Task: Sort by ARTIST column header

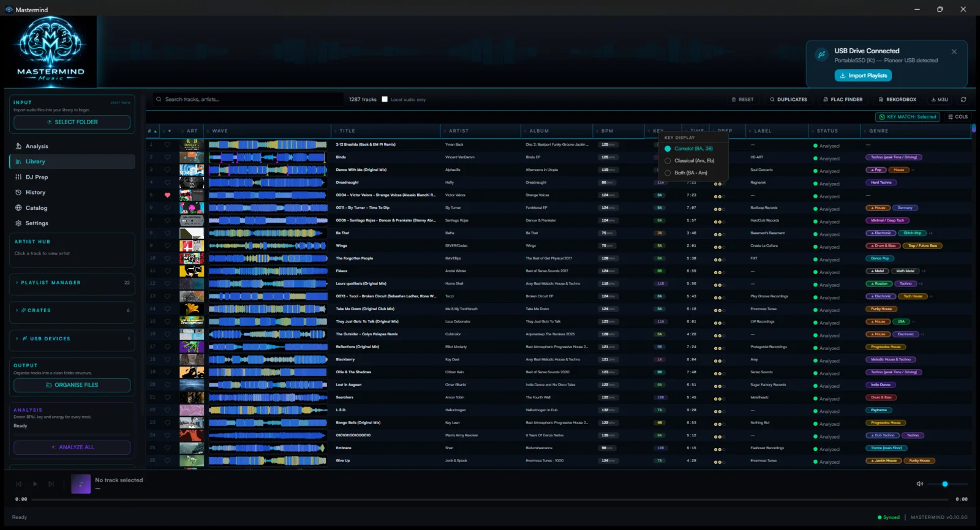Action: tap(481, 131)
